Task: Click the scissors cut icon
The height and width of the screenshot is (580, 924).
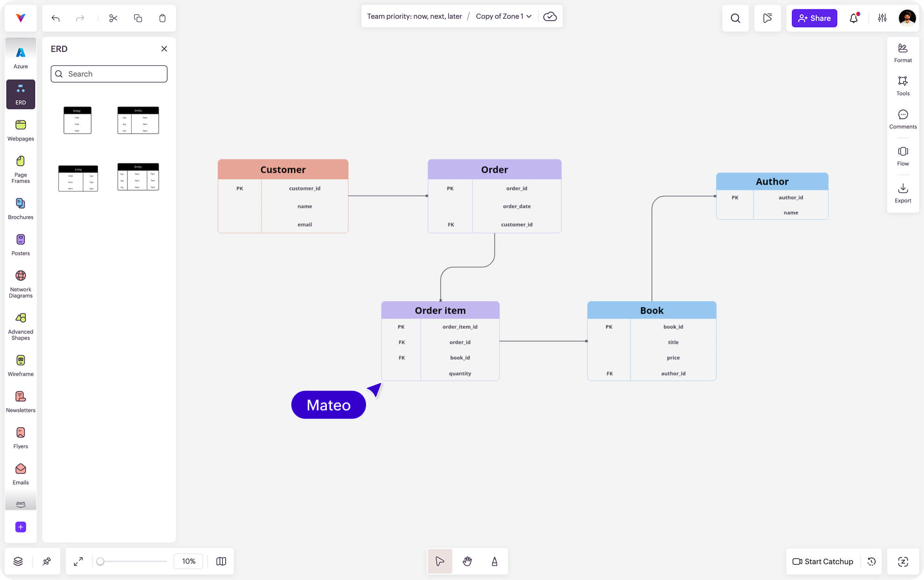Action: [113, 18]
